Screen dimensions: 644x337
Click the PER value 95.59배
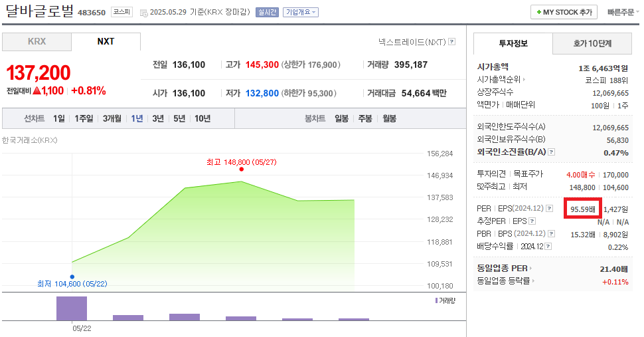pos(583,209)
